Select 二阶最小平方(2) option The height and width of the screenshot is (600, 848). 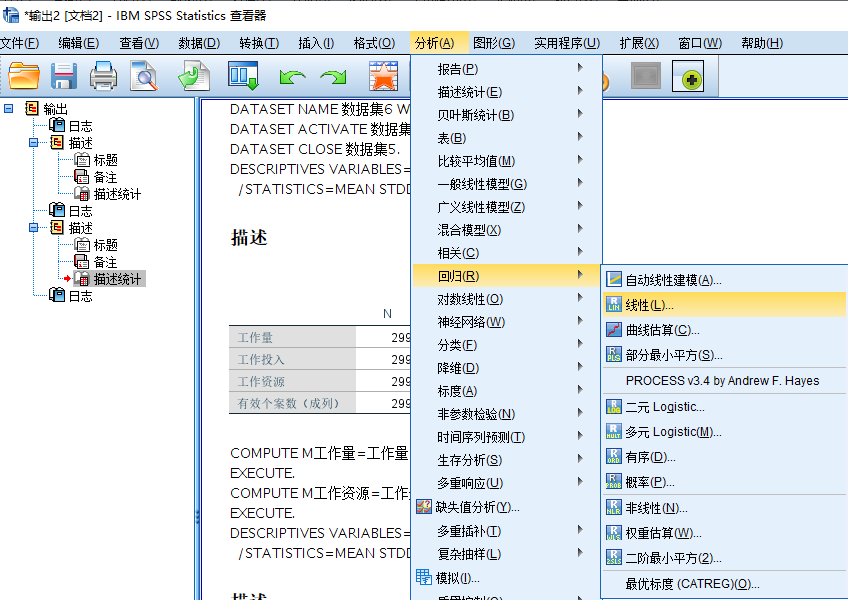(x=724, y=558)
